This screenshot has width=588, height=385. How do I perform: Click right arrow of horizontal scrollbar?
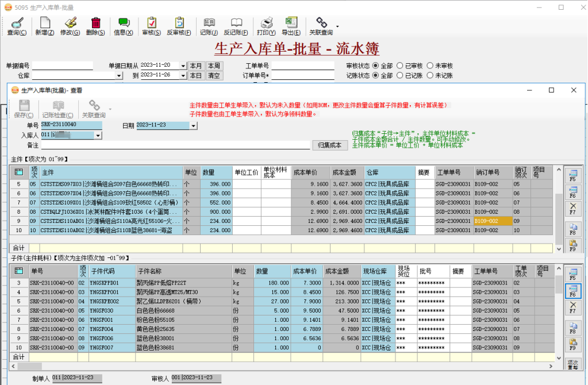click(551, 366)
